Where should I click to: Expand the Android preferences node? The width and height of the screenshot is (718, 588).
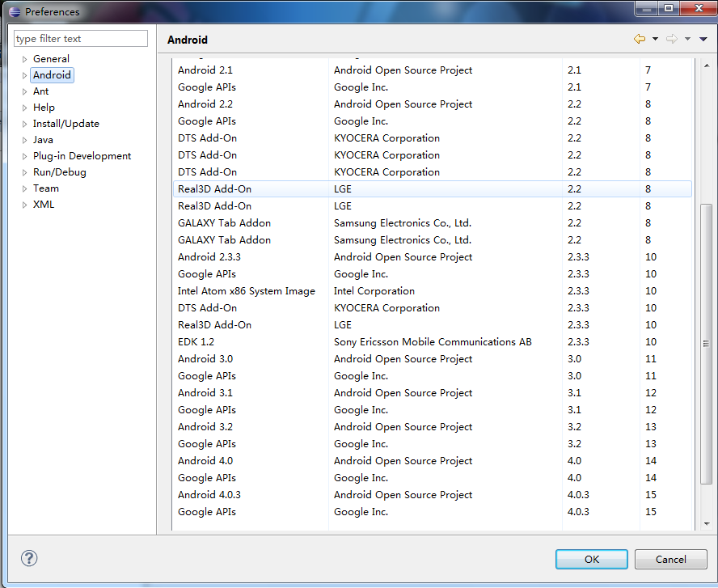tap(25, 75)
